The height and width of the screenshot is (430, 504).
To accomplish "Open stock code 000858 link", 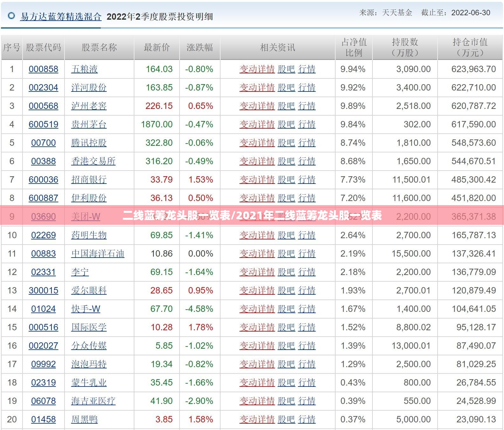I will point(44,69).
